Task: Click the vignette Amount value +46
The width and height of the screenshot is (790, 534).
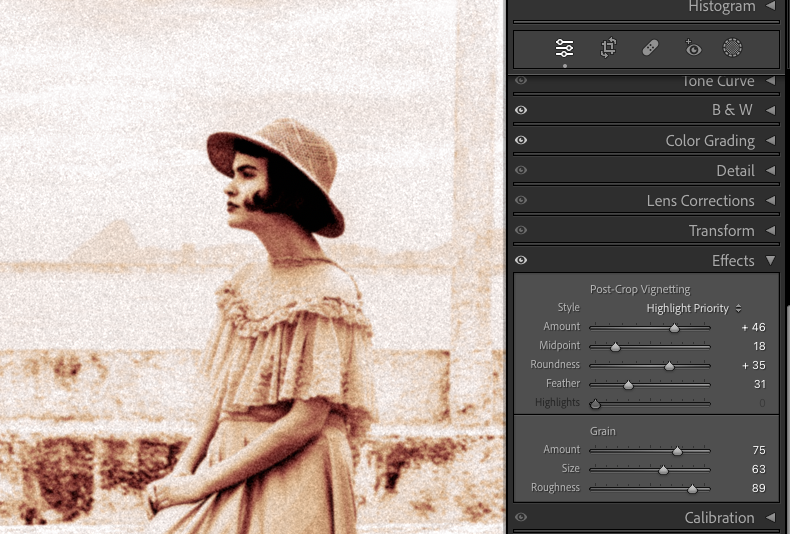Action: point(753,327)
